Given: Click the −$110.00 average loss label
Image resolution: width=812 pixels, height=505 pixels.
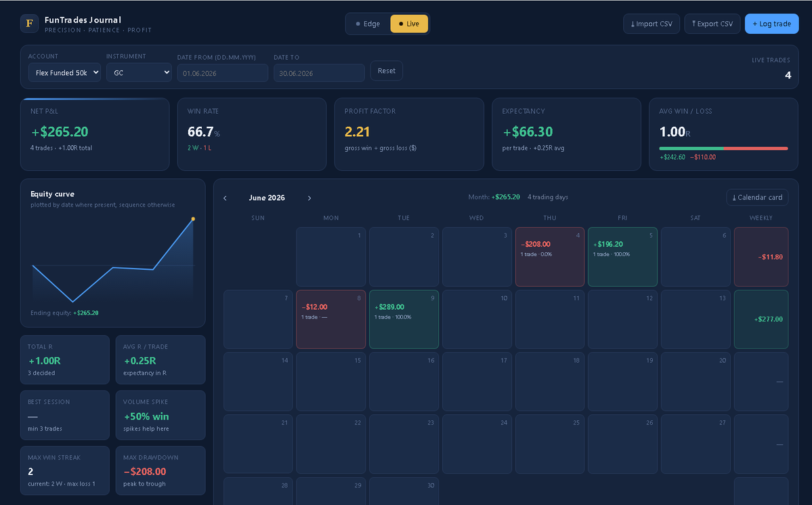Looking at the screenshot, I should pos(703,157).
